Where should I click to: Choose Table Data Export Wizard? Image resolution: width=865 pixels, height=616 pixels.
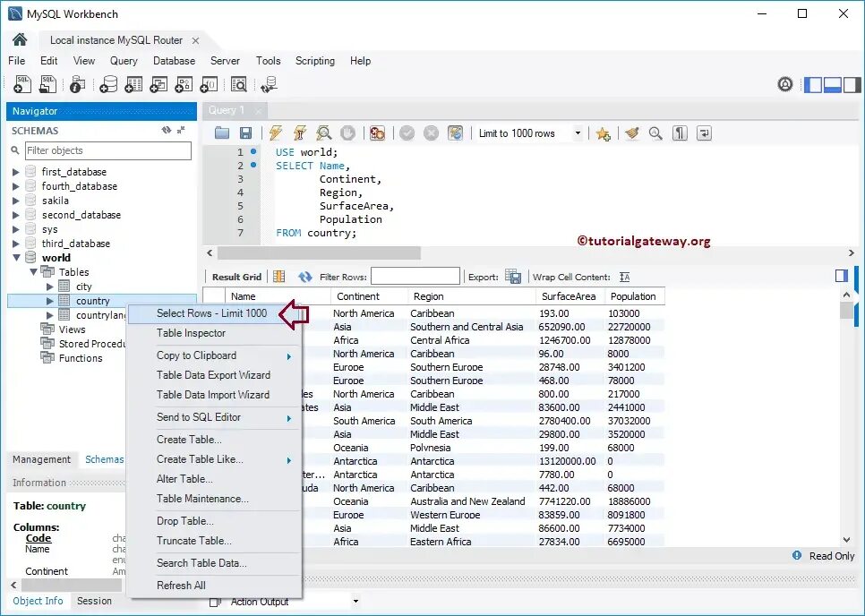click(215, 375)
